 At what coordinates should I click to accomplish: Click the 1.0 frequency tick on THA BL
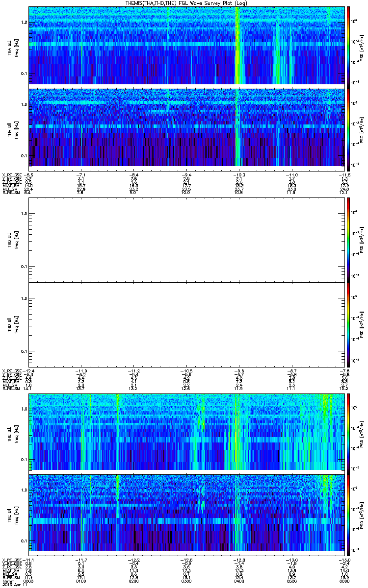point(24,23)
